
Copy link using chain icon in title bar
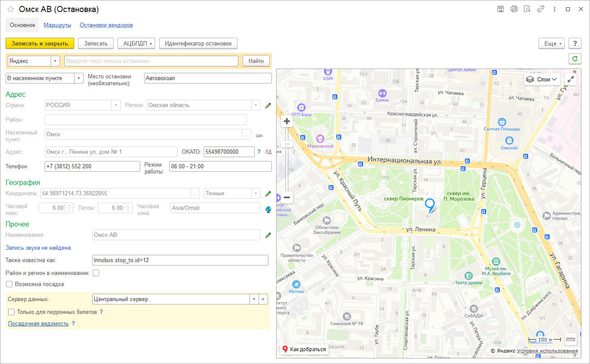coord(541,9)
